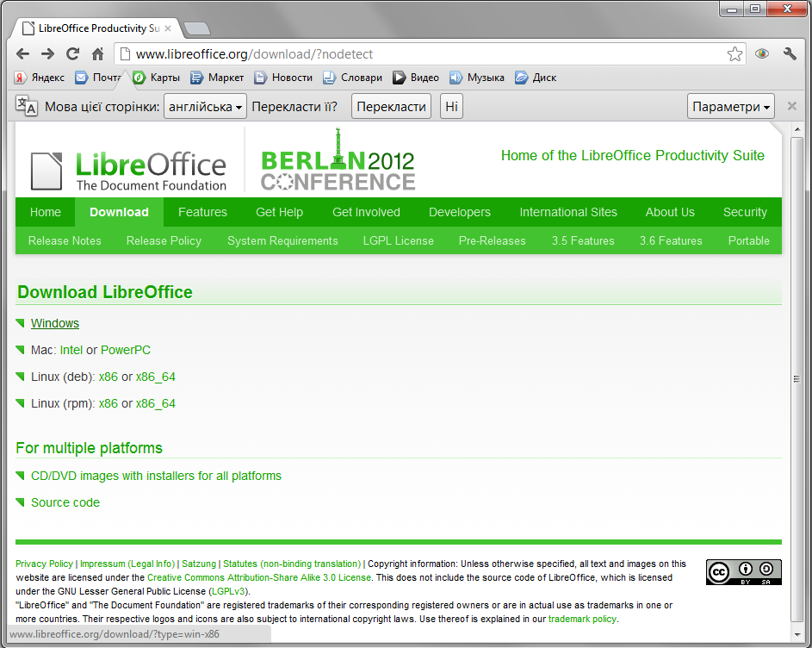Open the Security menu item
The width and height of the screenshot is (812, 648).
745,212
